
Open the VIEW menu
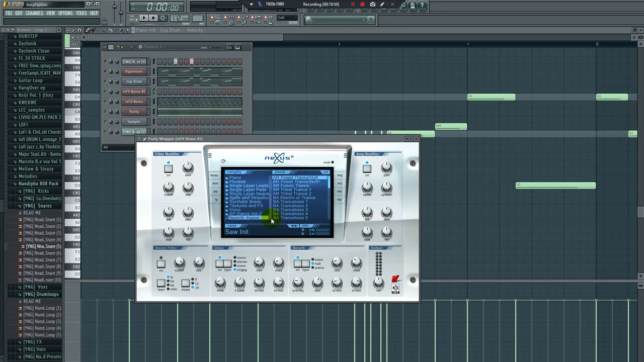pos(51,13)
